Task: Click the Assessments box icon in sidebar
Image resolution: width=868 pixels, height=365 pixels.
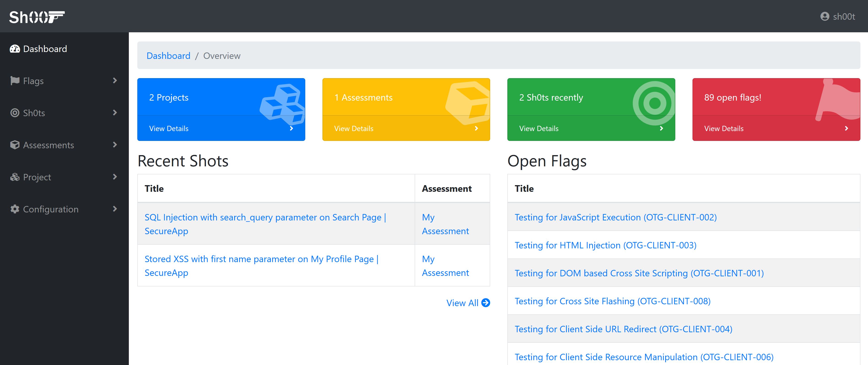Action: tap(15, 145)
